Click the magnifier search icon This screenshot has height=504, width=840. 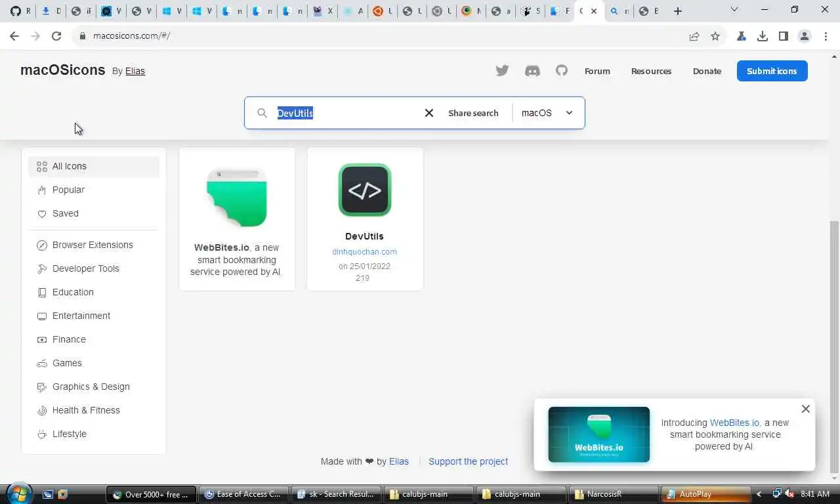click(262, 113)
